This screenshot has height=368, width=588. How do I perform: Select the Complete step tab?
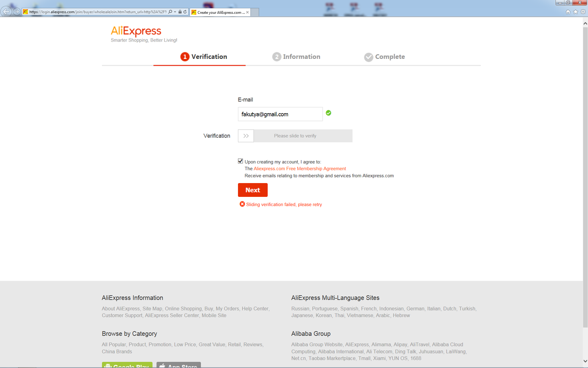[x=384, y=57]
